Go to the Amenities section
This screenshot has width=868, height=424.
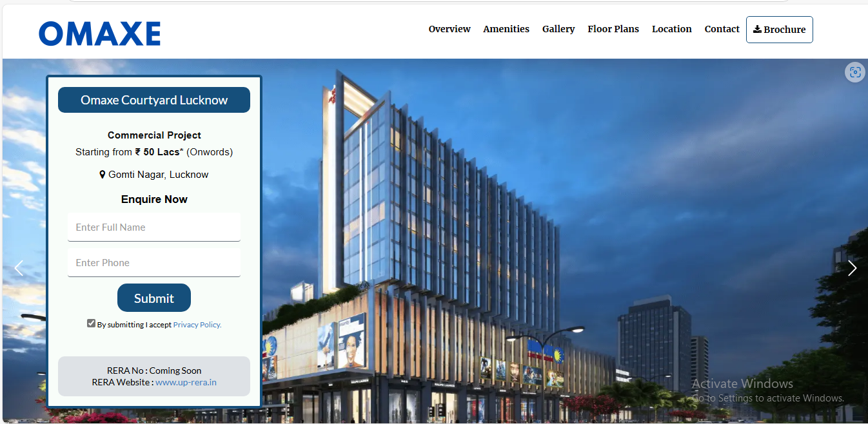(x=506, y=29)
